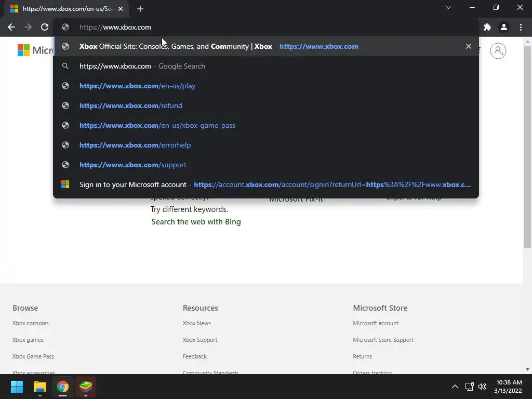
Task: Close the xbox.com browser tab
Action: click(121, 9)
